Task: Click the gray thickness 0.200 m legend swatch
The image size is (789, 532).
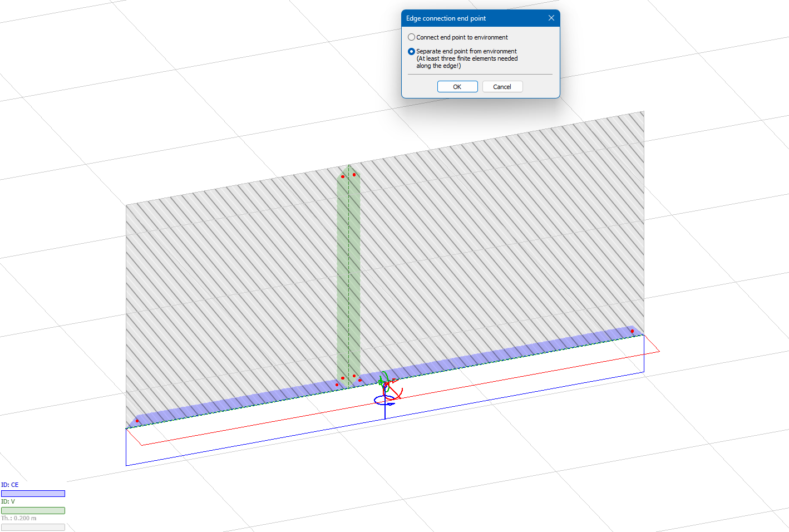Action: 33,527
